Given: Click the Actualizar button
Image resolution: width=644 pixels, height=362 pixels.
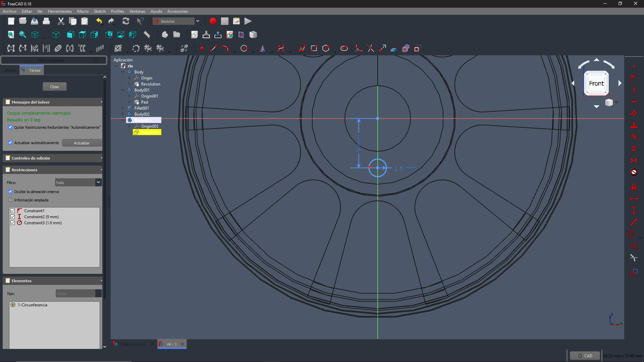Looking at the screenshot, I should (82, 143).
